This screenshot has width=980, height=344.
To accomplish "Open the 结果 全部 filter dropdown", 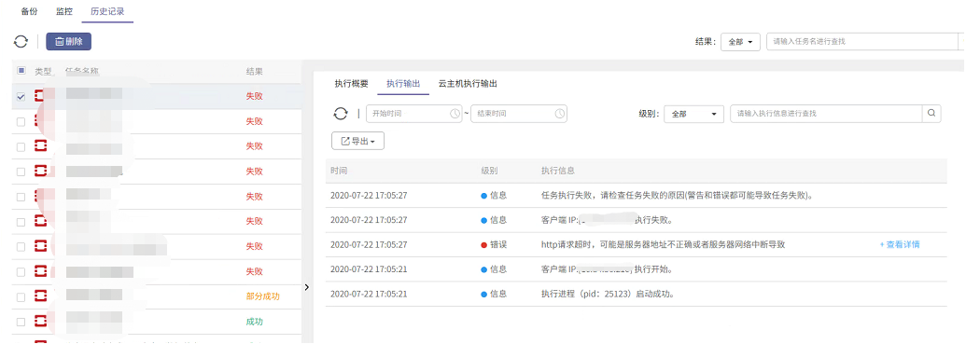I will 740,42.
